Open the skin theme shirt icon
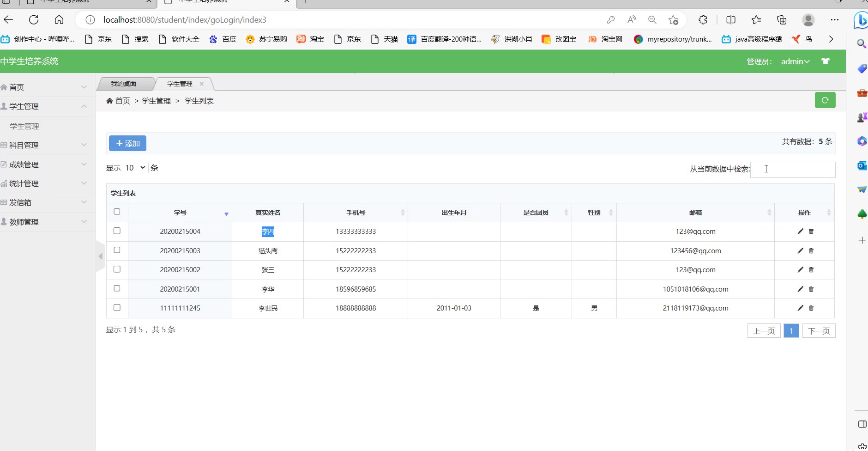Screen dimensions: 868x451 (x=826, y=61)
